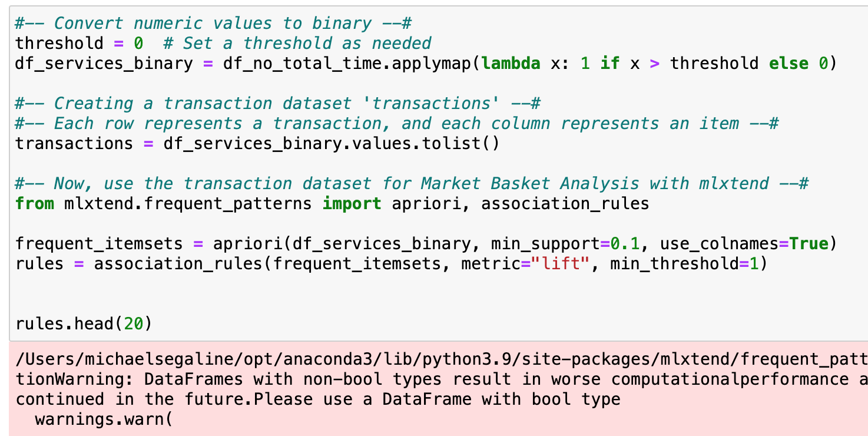Click the min_support value 0.1

[625, 244]
